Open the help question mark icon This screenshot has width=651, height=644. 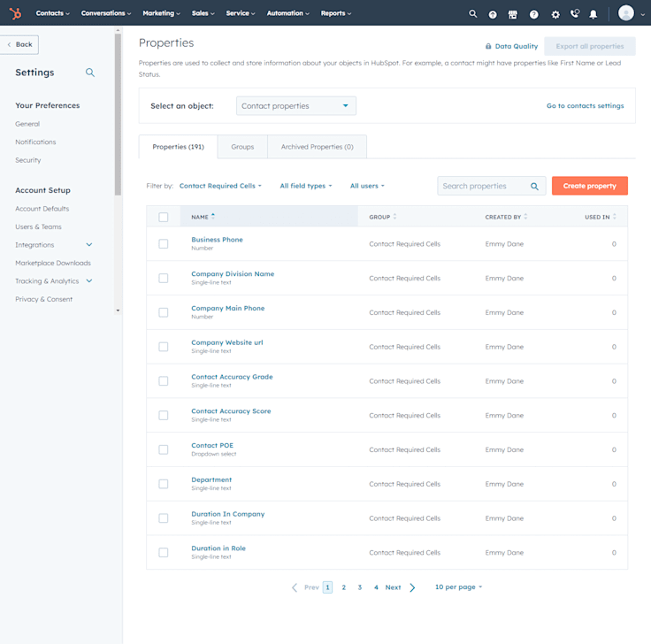(534, 14)
